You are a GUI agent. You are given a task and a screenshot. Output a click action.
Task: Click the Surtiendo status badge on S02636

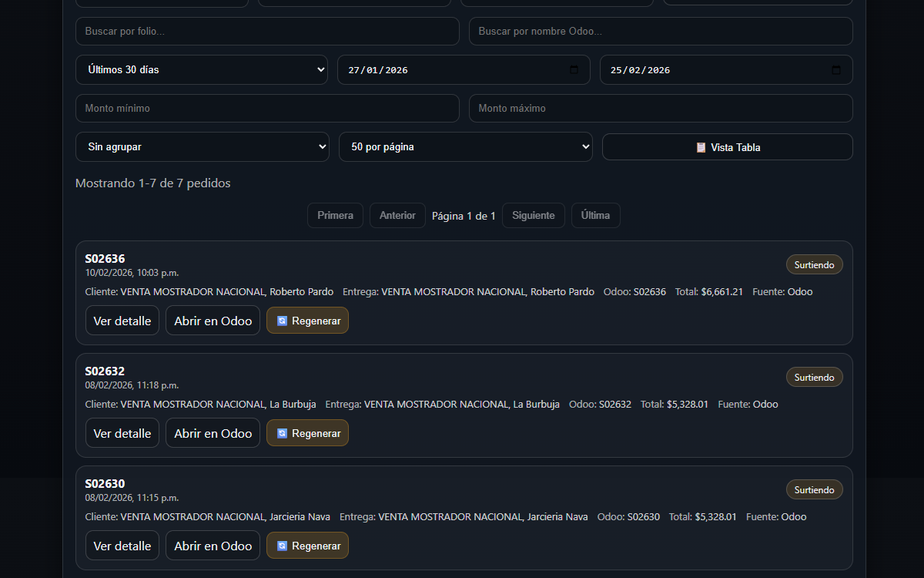click(814, 265)
